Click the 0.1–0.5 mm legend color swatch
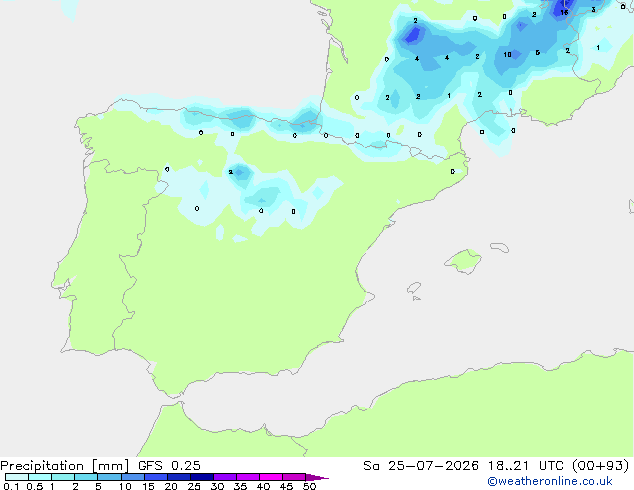The width and height of the screenshot is (634, 490). pyautogui.click(x=17, y=477)
